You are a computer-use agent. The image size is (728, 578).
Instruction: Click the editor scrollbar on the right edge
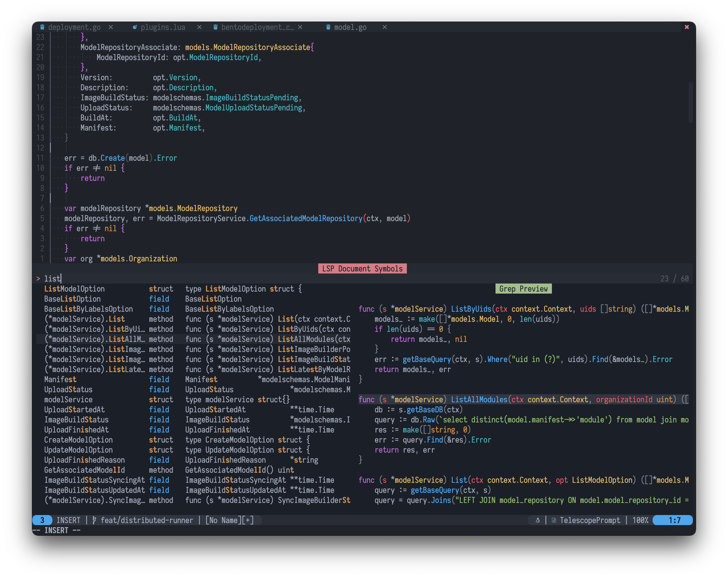[x=691, y=102]
